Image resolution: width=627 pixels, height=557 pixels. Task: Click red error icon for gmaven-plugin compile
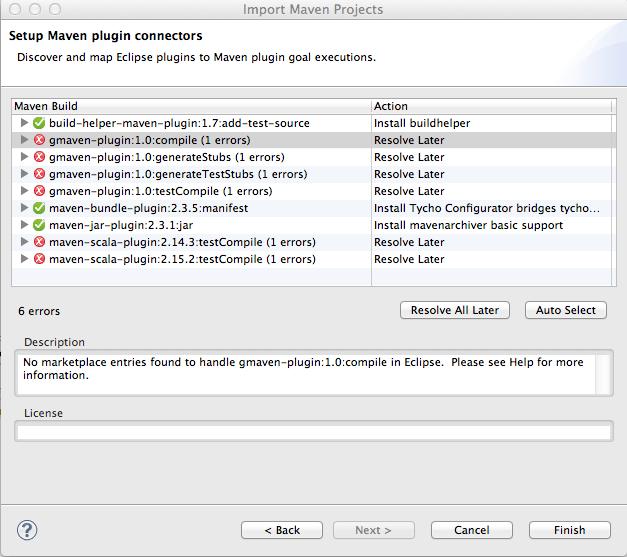point(39,140)
